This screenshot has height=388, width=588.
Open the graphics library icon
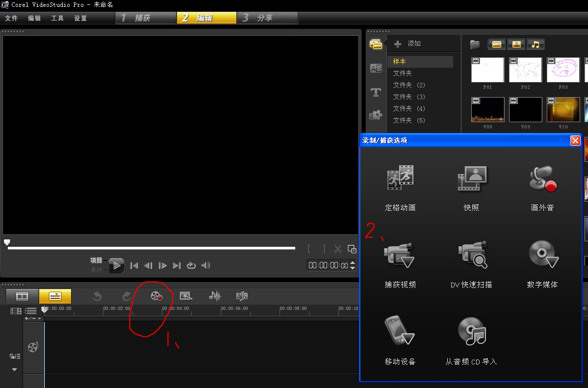(376, 115)
